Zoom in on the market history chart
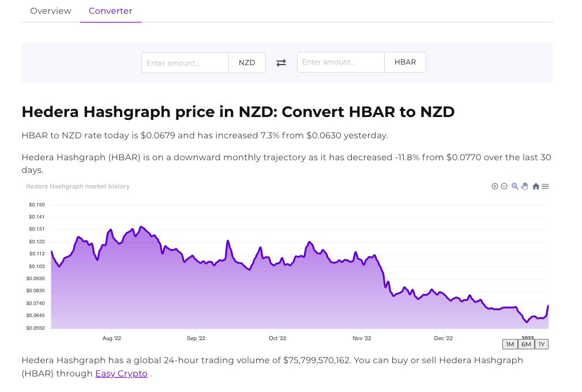This screenshot has height=392, width=582. click(x=495, y=186)
